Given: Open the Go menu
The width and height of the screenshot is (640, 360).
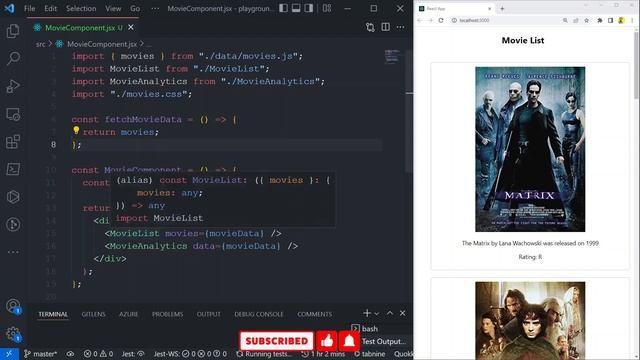Looking at the screenshot, I should coord(135,8).
